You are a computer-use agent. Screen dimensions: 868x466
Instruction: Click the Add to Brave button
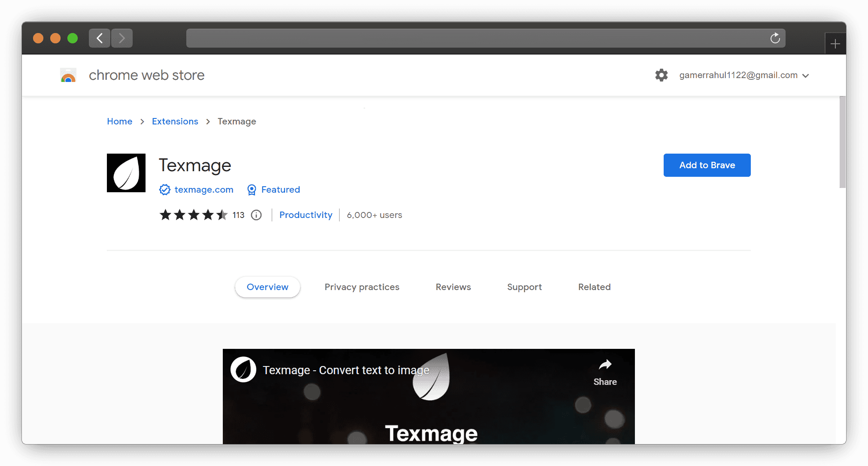click(707, 165)
